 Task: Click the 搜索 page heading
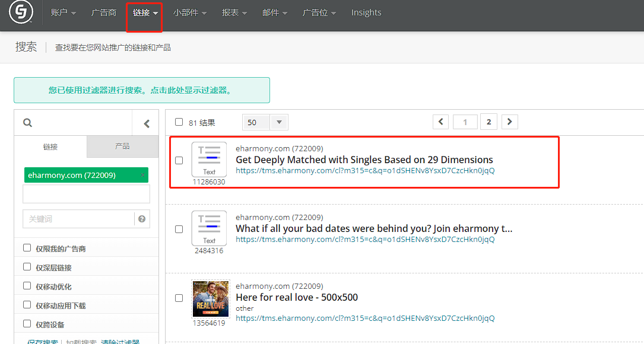[26, 47]
